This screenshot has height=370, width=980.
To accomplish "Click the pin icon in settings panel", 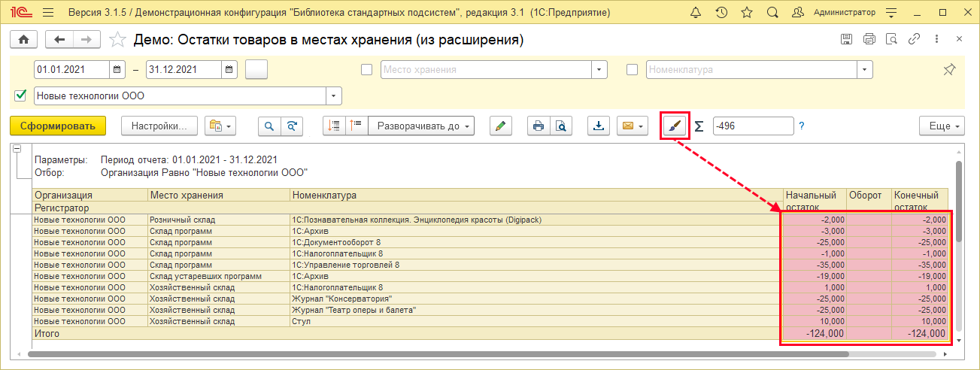I will click(949, 69).
